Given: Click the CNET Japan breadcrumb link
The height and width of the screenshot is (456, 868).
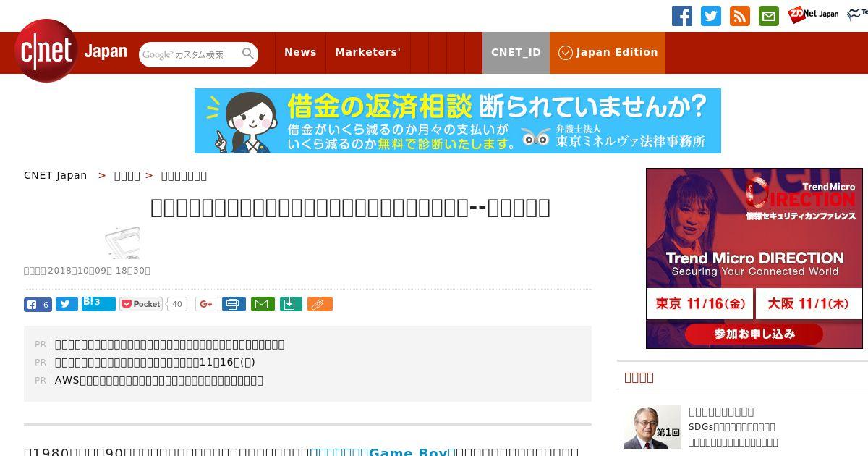Looking at the screenshot, I should pyautogui.click(x=55, y=175).
